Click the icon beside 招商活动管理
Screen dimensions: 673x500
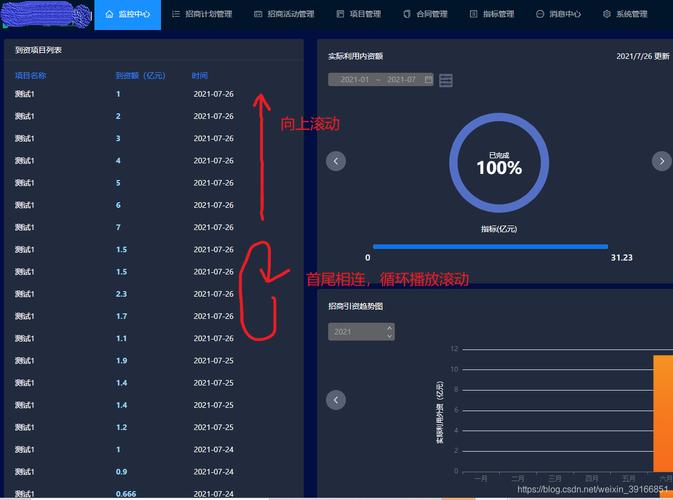[258, 14]
